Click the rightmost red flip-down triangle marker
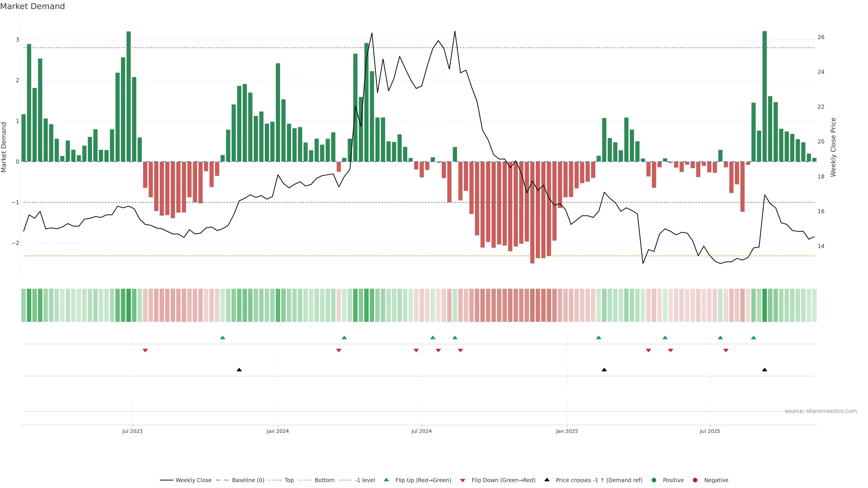Screen dimensions: 868x488 tap(726, 351)
